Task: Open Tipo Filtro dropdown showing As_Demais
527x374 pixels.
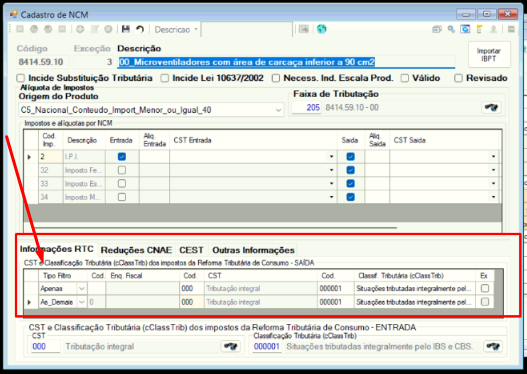Action: pos(81,302)
